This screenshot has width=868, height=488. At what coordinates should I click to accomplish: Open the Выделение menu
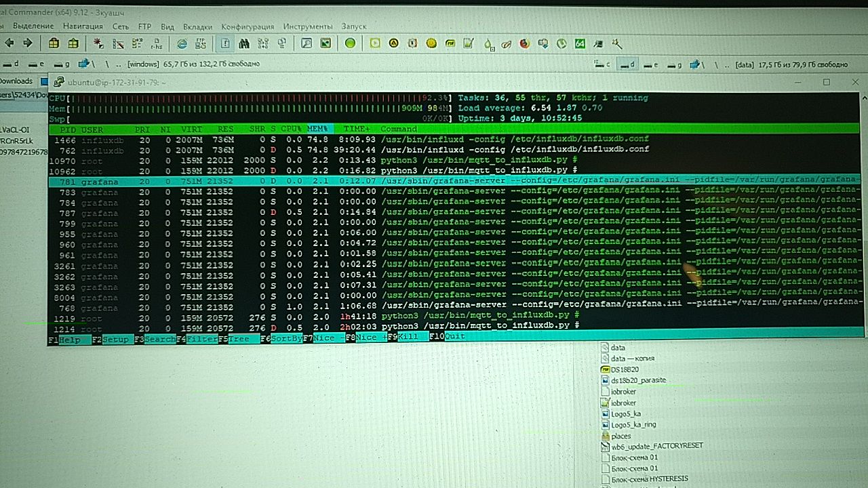click(x=33, y=26)
